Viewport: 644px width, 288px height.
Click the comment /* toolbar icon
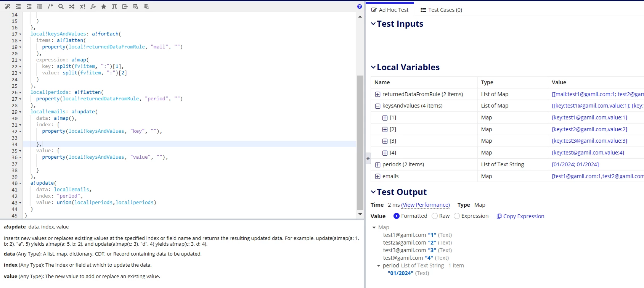coord(50,6)
